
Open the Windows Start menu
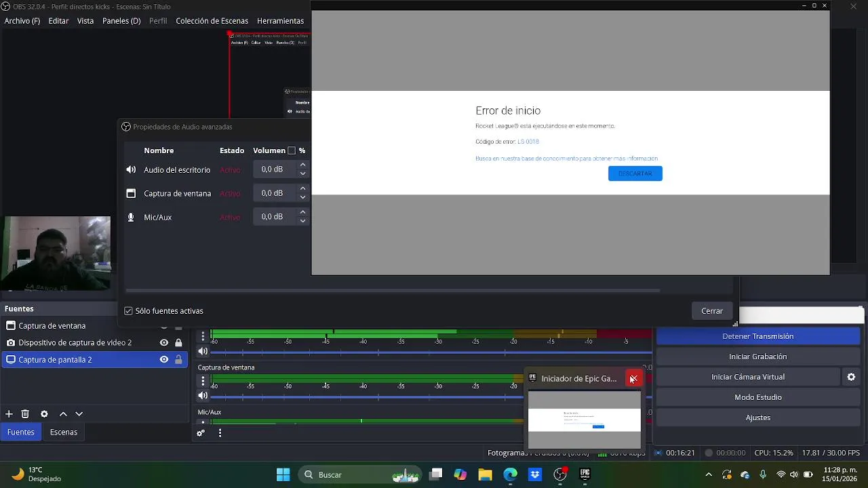(283, 474)
